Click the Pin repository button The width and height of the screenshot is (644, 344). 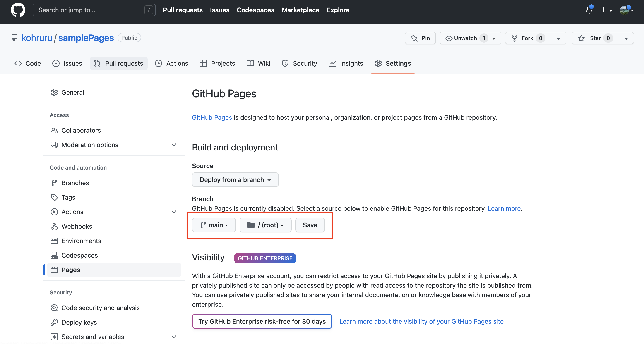pyautogui.click(x=420, y=38)
